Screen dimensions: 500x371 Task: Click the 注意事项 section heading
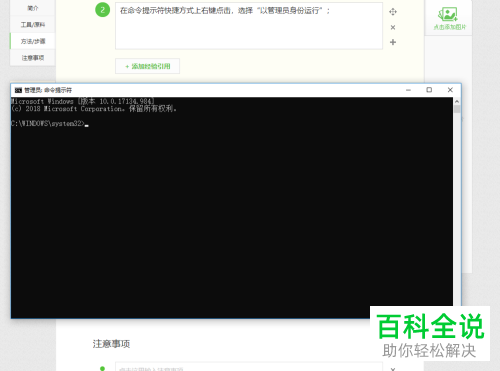click(111, 344)
